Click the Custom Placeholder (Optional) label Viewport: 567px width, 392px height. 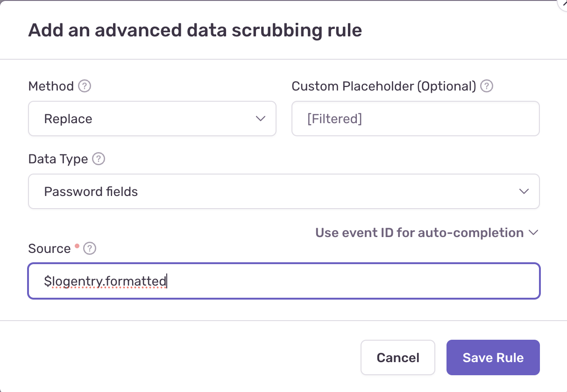(x=384, y=86)
